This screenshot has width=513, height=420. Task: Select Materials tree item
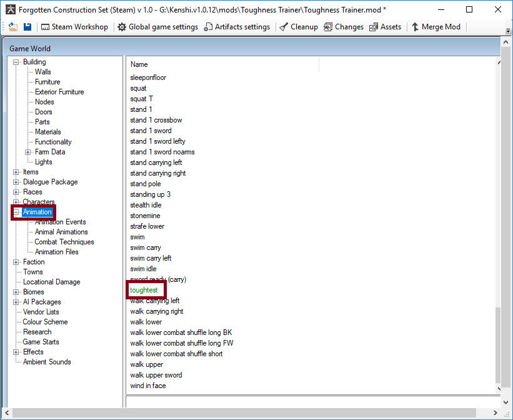[x=47, y=132]
